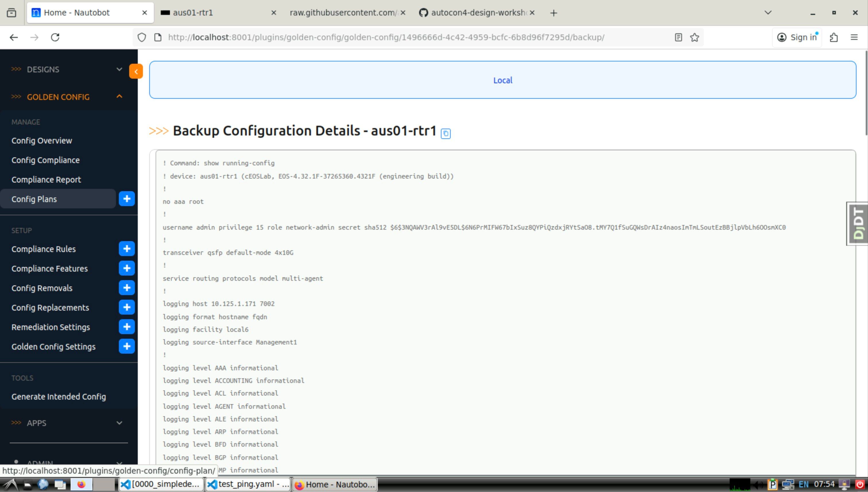Open test_ping.yaml VS Code taskbar window

click(x=248, y=484)
